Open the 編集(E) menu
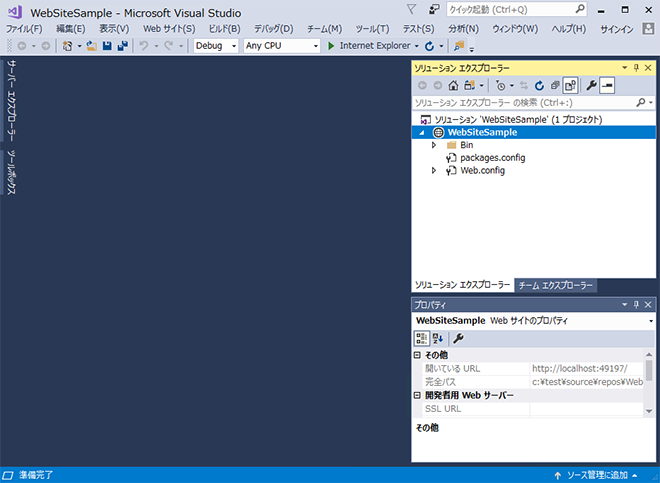660x483 pixels. [x=71, y=29]
